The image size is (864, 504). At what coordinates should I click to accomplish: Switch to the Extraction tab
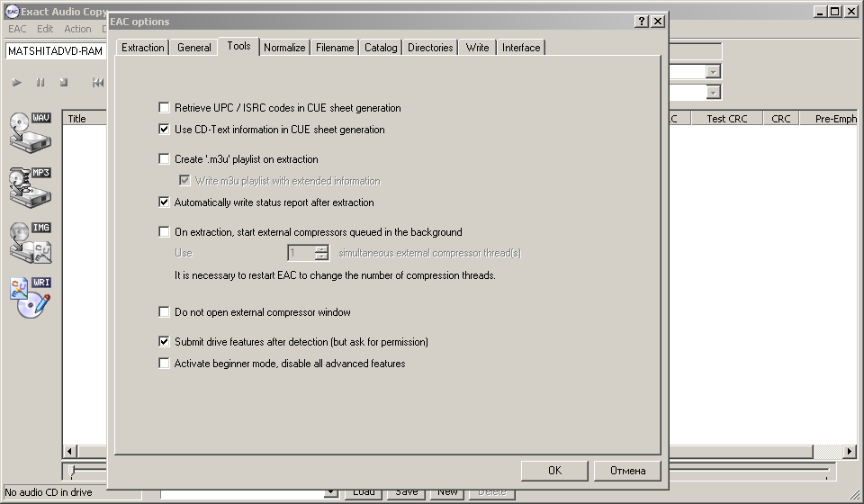[x=143, y=48]
